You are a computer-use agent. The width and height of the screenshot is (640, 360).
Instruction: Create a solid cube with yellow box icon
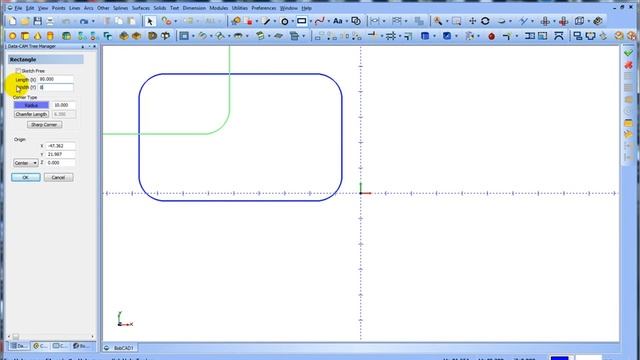tap(25, 36)
